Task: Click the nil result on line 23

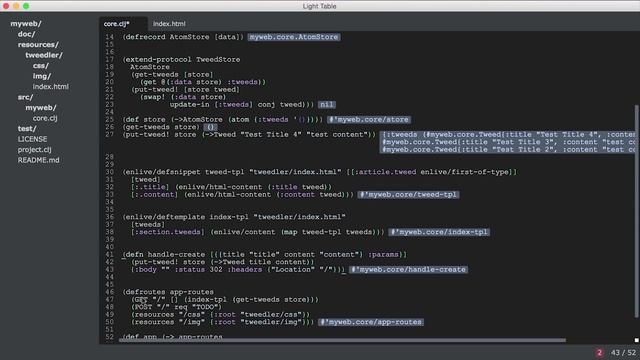Action: tap(327, 104)
